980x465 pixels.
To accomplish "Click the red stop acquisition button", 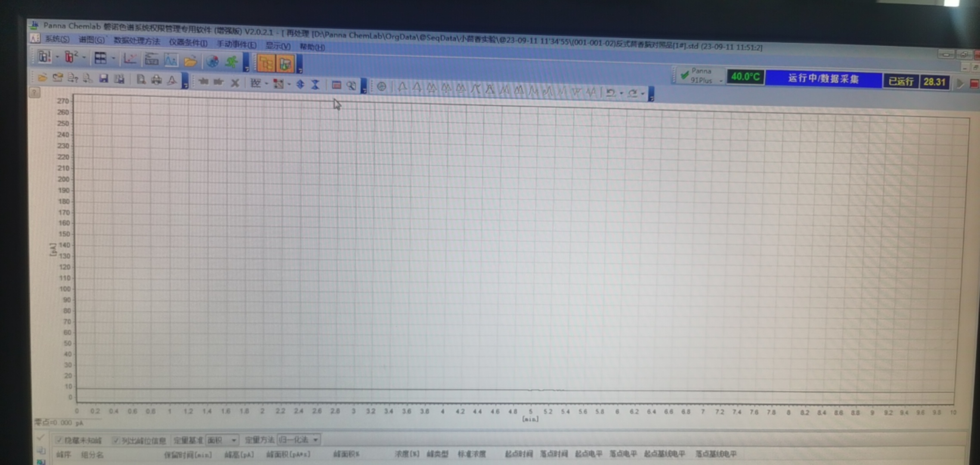I will coord(974,84).
